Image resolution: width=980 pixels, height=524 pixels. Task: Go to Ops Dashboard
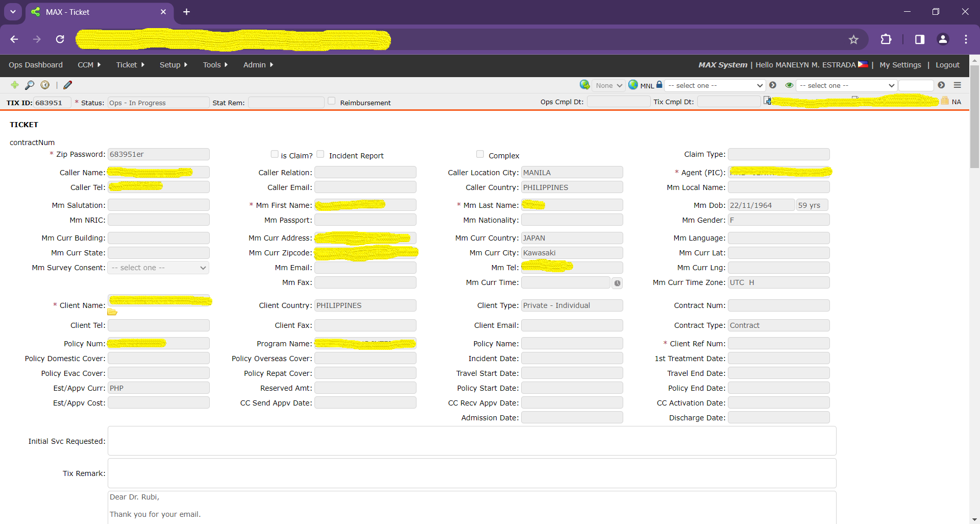[36, 65]
